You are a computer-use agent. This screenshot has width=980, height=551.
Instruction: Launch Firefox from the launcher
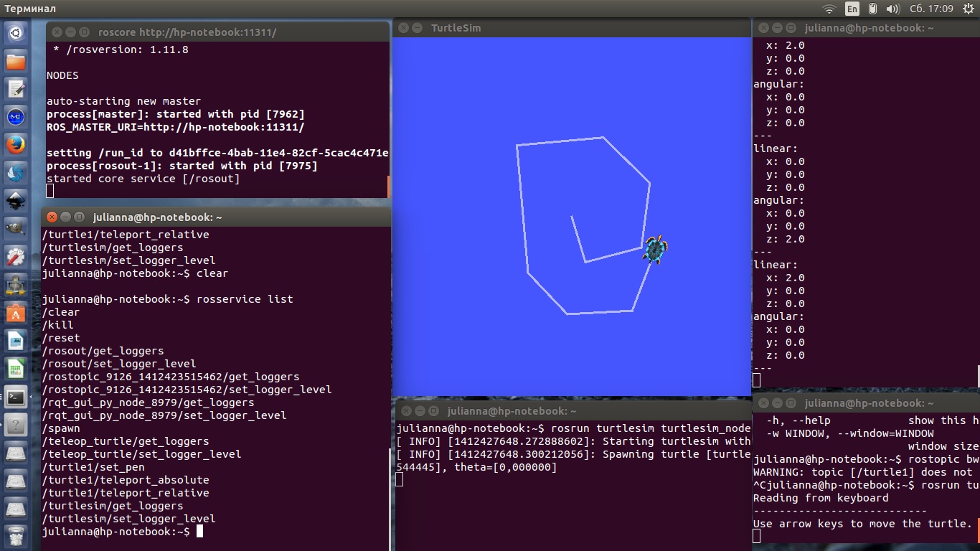coord(16,144)
